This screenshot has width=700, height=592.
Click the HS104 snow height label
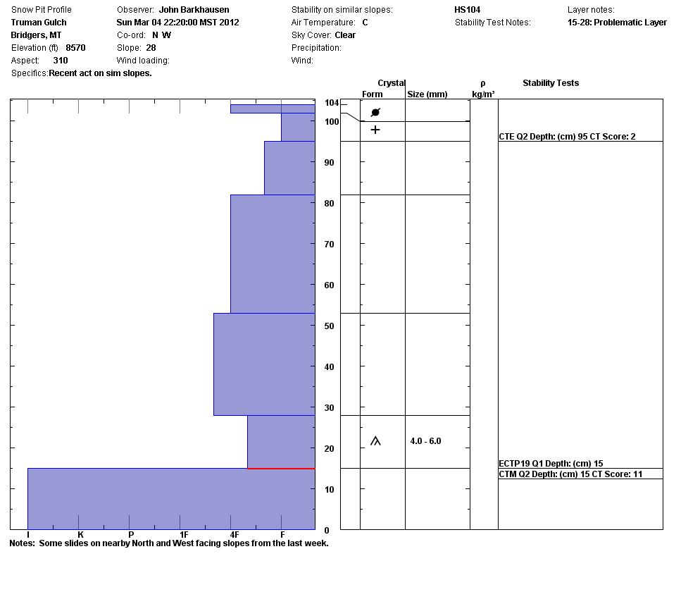[x=467, y=10]
